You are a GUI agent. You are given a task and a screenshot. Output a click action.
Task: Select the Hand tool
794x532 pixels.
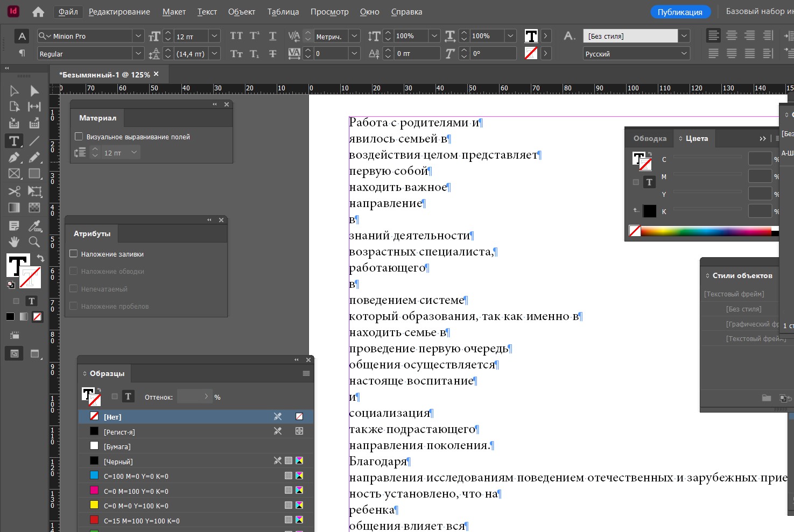(15, 242)
